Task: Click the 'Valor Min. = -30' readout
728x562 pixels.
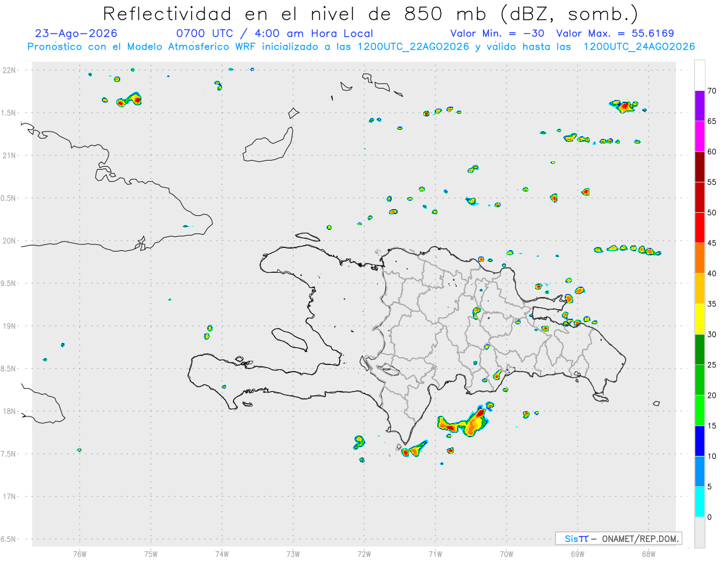Action: 497,33
